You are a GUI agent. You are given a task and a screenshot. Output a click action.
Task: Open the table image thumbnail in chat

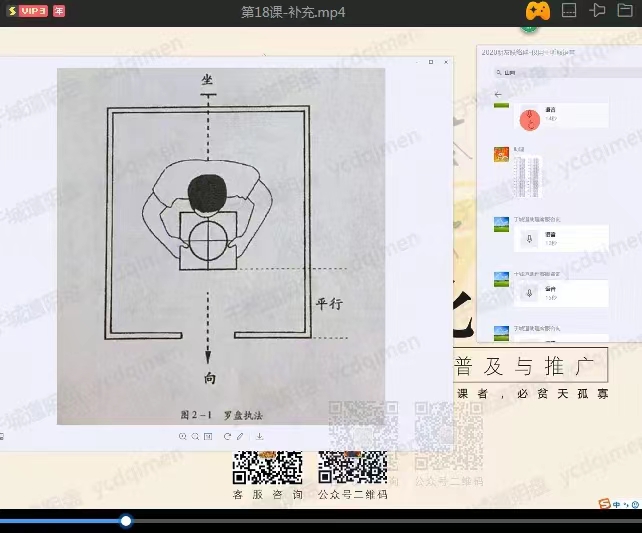click(526, 178)
